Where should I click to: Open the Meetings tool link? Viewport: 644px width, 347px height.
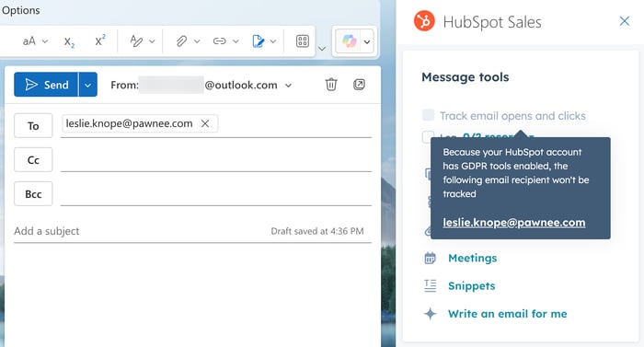click(x=472, y=259)
